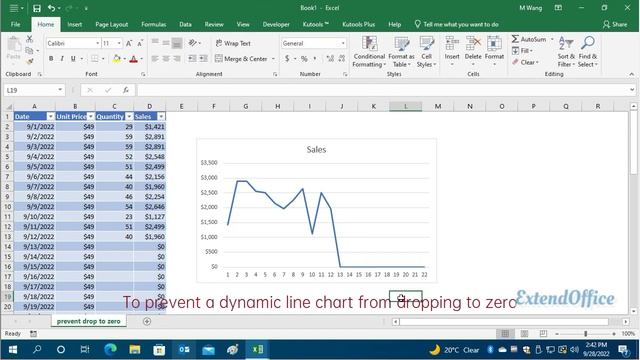640x360 pixels.
Task: Switch to the Page Layout tab
Action: (x=111, y=24)
